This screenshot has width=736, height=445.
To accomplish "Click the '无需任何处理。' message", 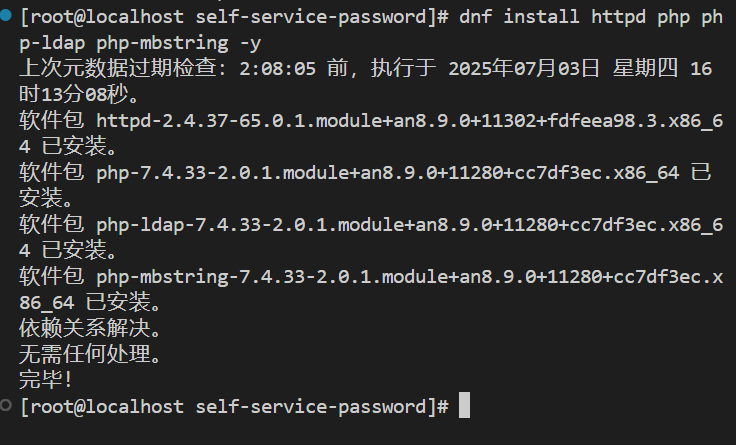I will (x=90, y=354).
